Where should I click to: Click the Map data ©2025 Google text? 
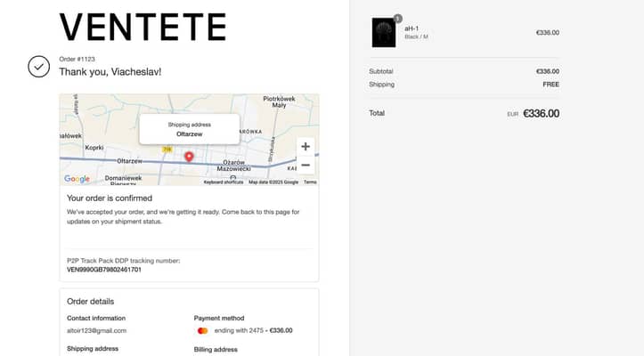tap(273, 182)
